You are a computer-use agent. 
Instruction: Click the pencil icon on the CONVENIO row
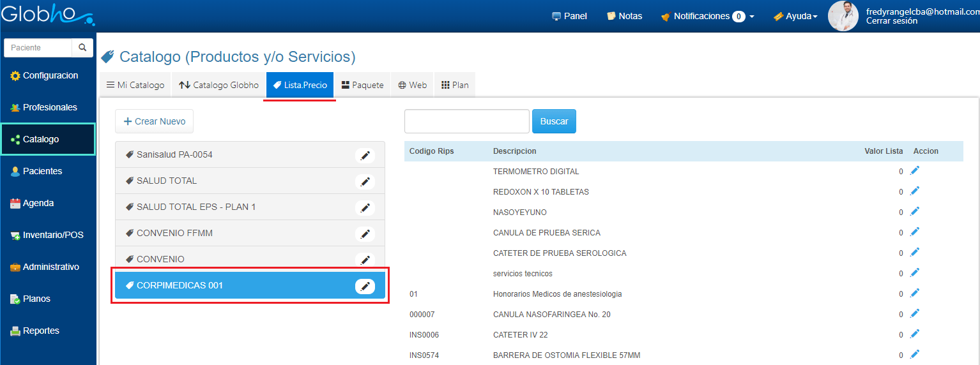tap(365, 260)
